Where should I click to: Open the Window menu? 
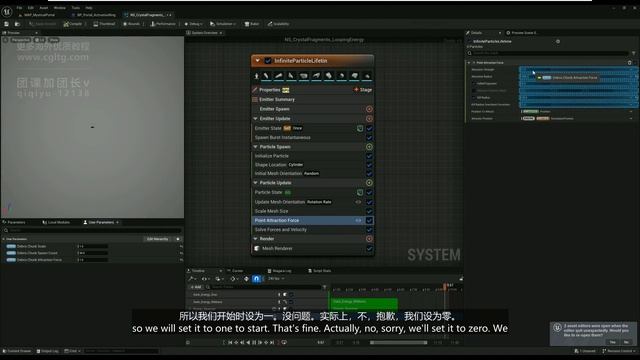coord(60,8)
